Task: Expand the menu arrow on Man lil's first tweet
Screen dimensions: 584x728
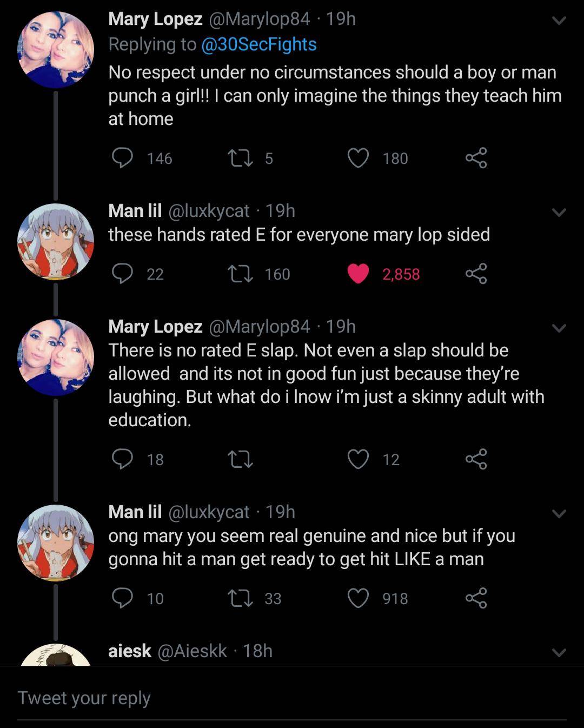Action: [x=559, y=213]
